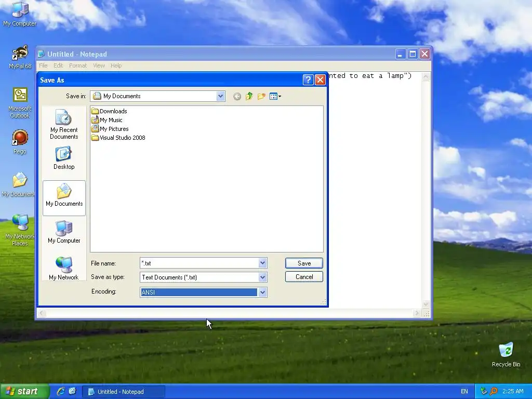Select My Network Places desktop icon

(x=20, y=230)
